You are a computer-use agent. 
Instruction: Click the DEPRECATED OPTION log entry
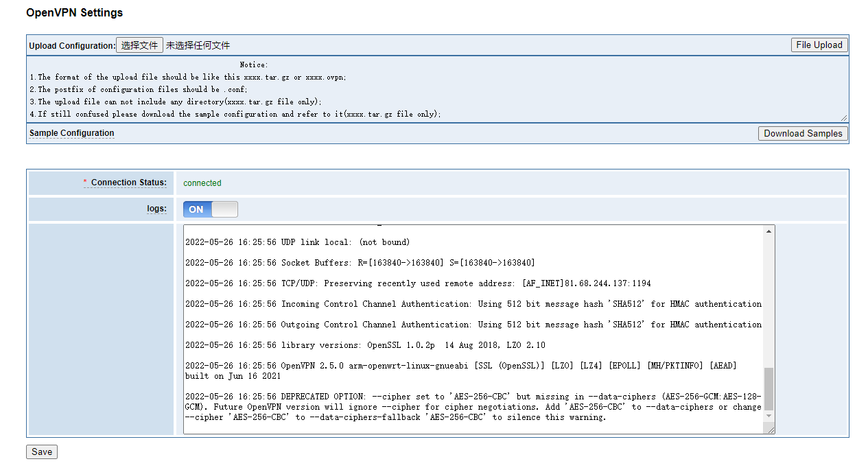473,407
